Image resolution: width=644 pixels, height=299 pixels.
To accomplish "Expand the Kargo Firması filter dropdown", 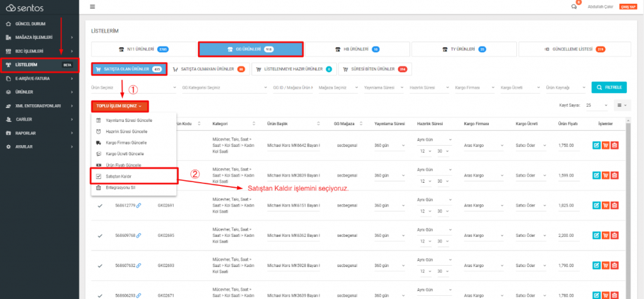I will pos(473,87).
